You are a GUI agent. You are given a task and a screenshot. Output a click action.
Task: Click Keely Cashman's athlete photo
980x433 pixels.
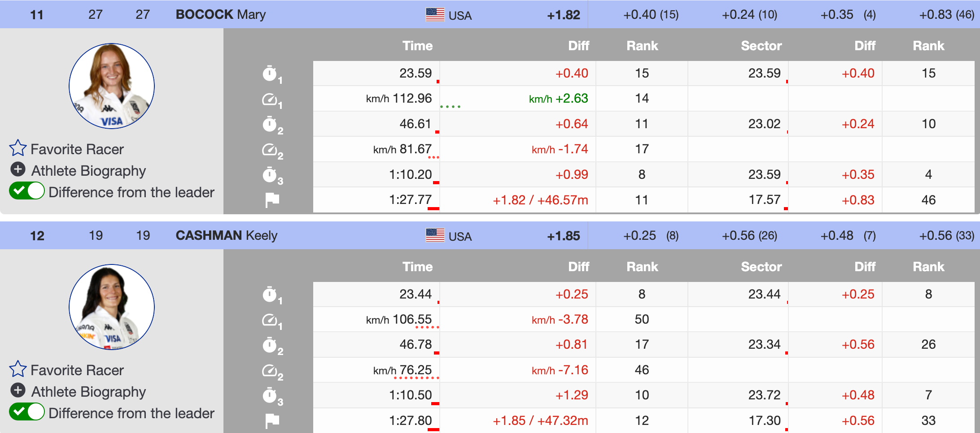pos(112,307)
